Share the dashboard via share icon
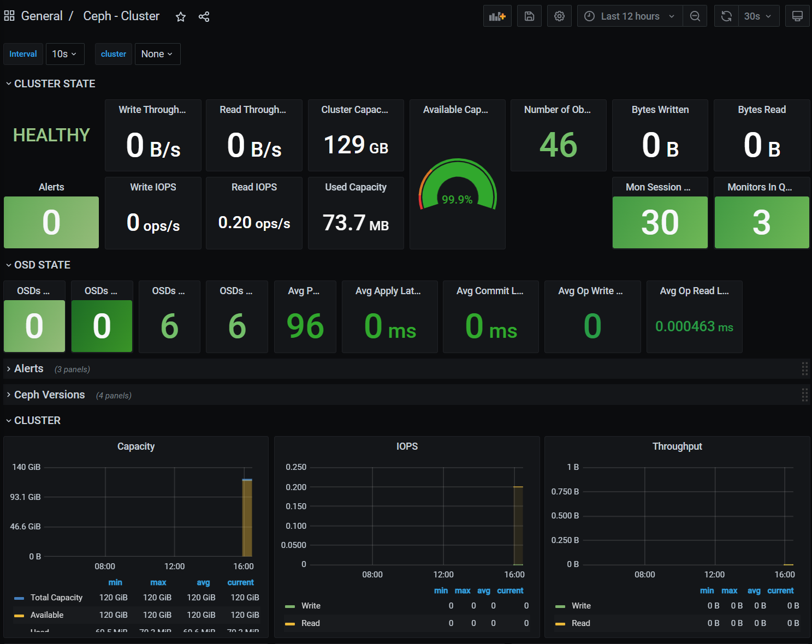This screenshot has height=644, width=812. click(204, 17)
